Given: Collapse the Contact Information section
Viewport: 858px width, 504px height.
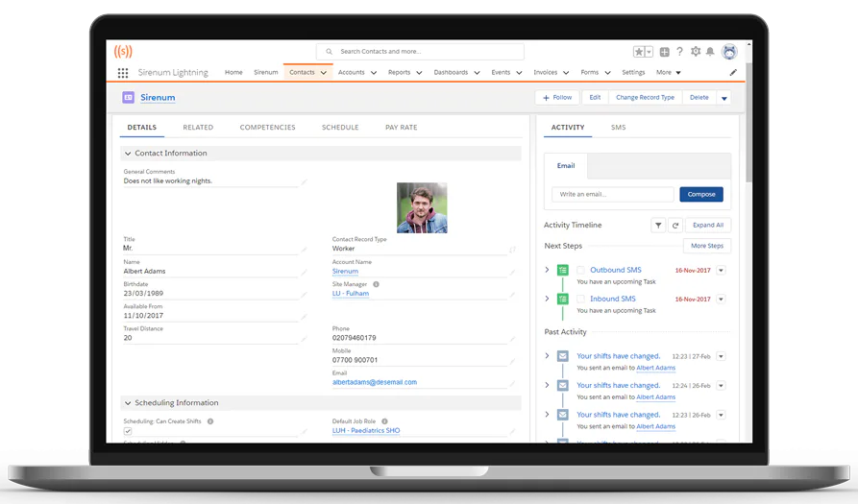Looking at the screenshot, I should [128, 154].
